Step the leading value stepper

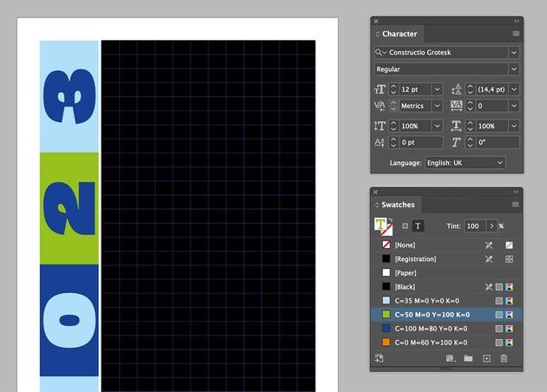click(x=470, y=89)
